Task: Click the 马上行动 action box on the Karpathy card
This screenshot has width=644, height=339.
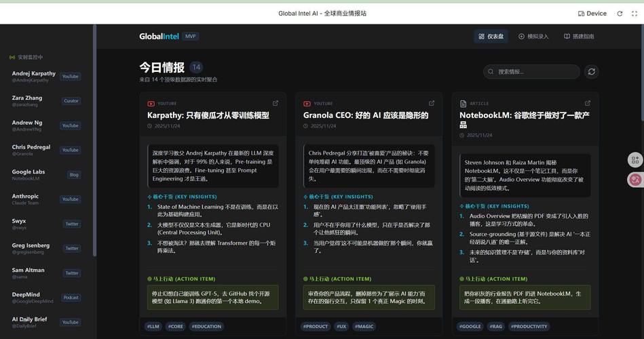Action: coord(213,298)
